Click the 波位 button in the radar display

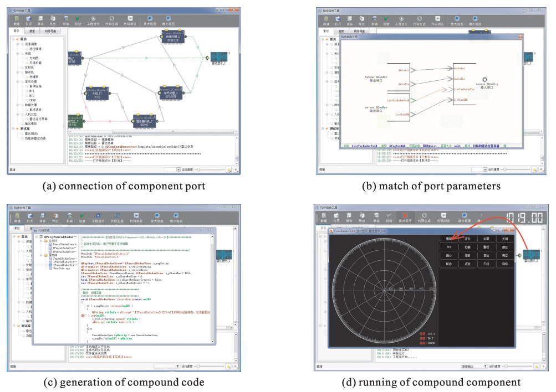point(467,239)
